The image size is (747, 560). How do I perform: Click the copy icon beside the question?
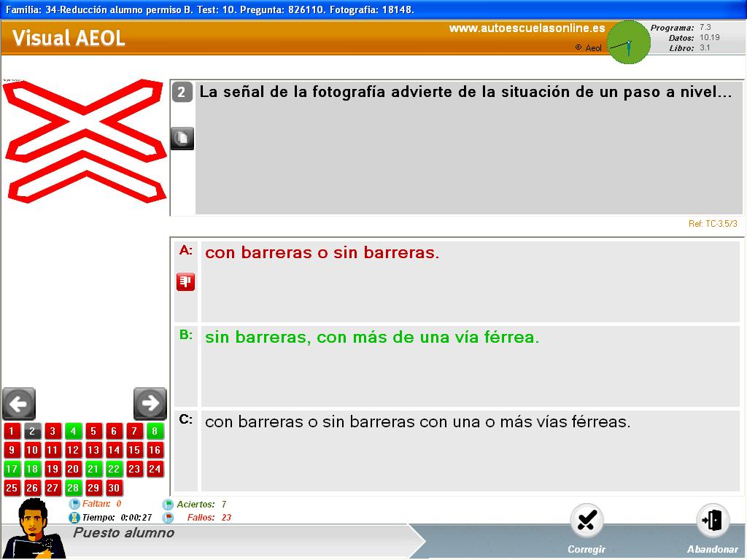182,138
